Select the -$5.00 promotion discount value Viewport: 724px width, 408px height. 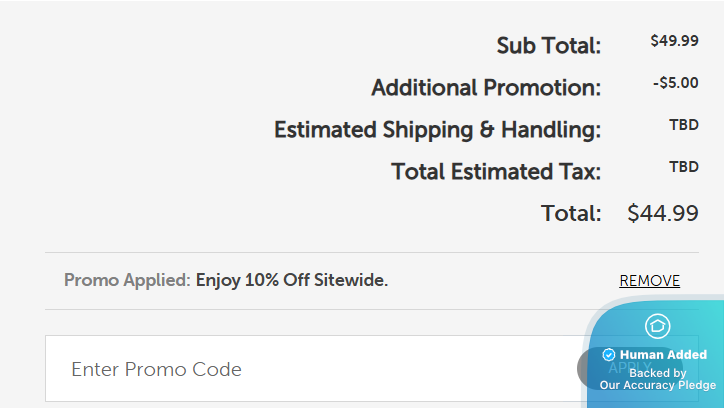point(675,83)
